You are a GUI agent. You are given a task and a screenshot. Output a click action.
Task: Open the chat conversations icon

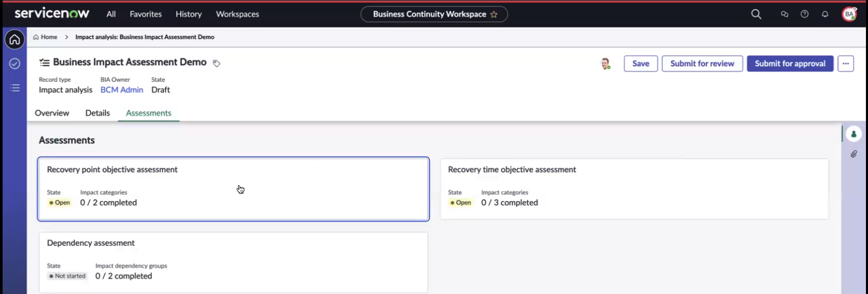(785, 14)
